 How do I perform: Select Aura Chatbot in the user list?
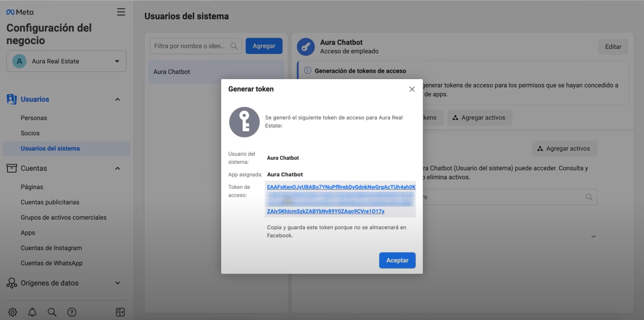point(216,72)
